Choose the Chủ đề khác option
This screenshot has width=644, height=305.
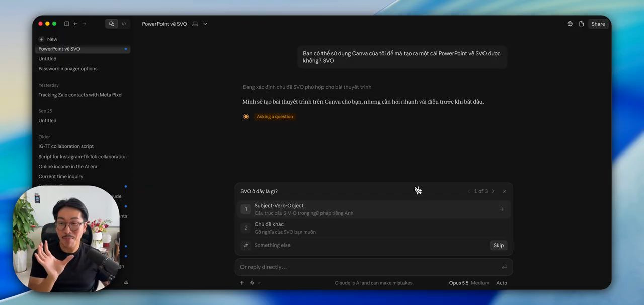coord(374,228)
